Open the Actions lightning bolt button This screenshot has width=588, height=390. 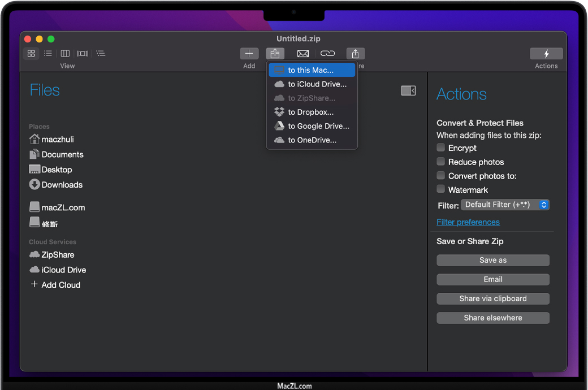click(546, 54)
